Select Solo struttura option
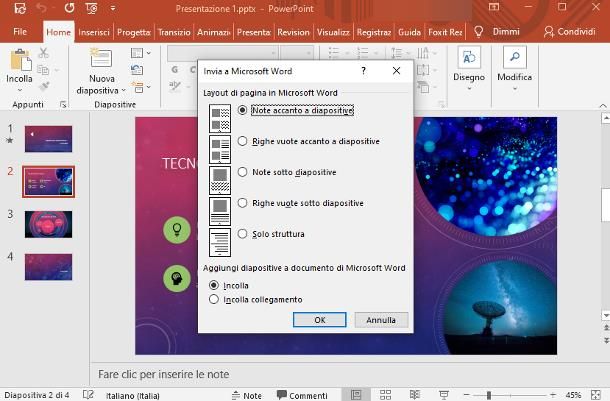Image resolution: width=610 pixels, height=401 pixels. point(271,234)
